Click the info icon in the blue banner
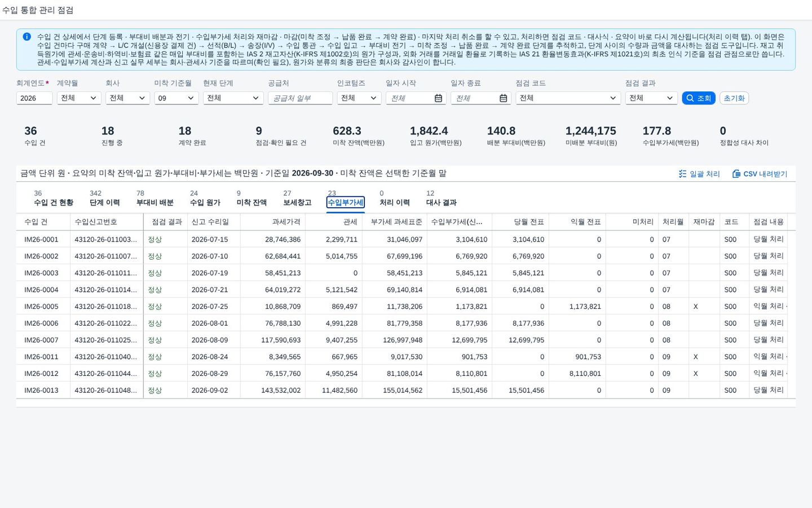Viewport: 812px width, 508px height. [x=27, y=37]
